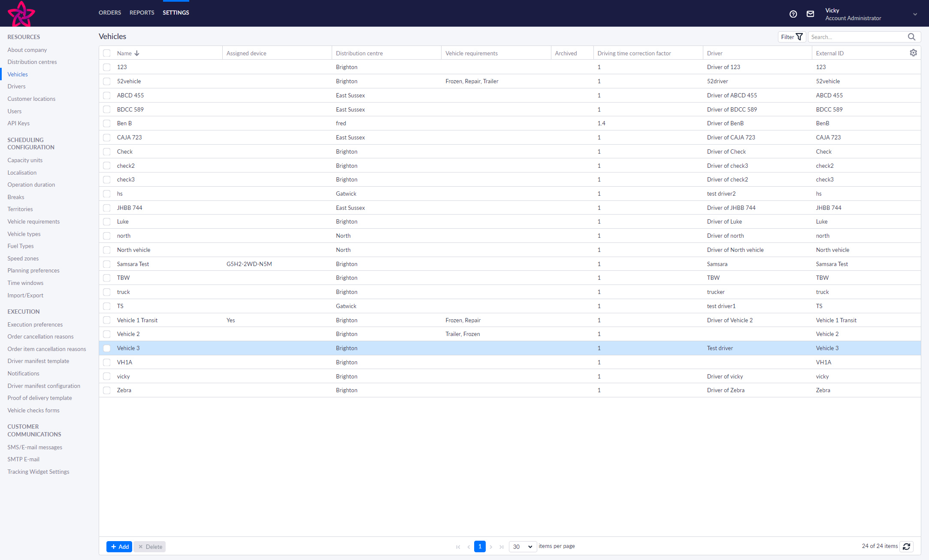Open SMTP E-mail settings
Viewport: 929px width, 560px height.
[x=23, y=459]
